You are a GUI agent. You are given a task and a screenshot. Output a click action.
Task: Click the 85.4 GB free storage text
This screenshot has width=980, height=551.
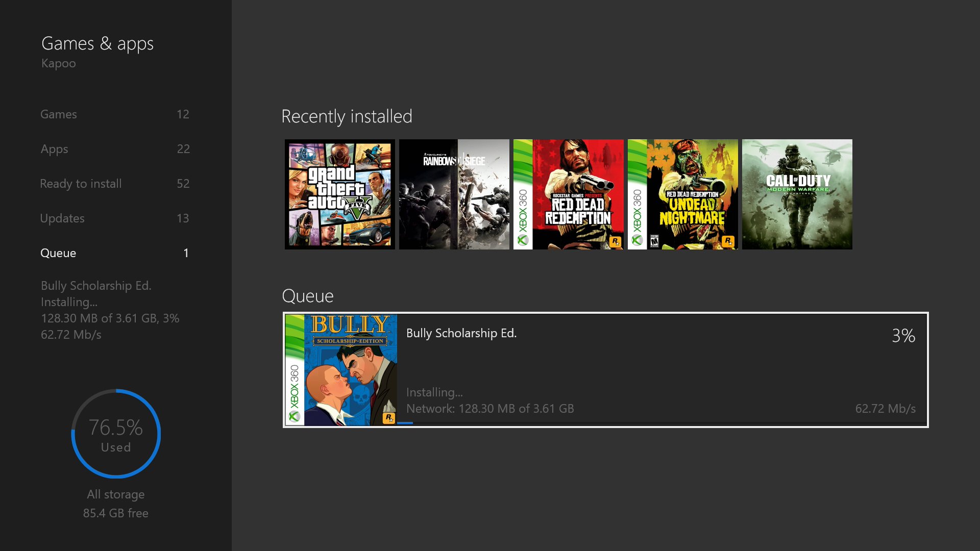click(116, 513)
